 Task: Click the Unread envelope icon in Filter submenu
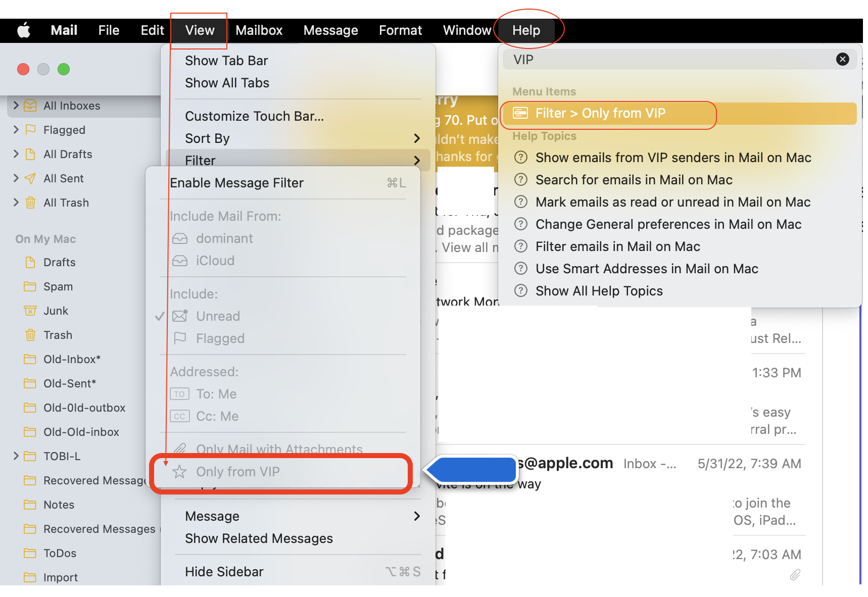[180, 316]
